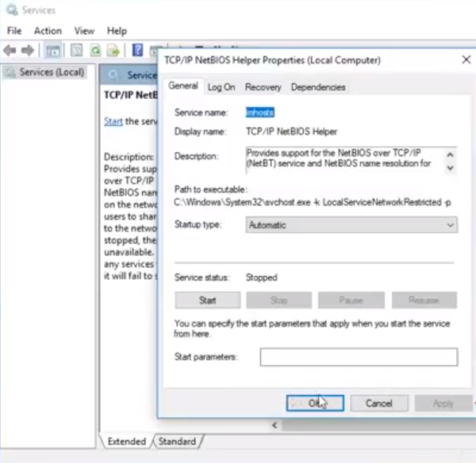
Task: Click the Start parameters input field
Action: tap(359, 357)
